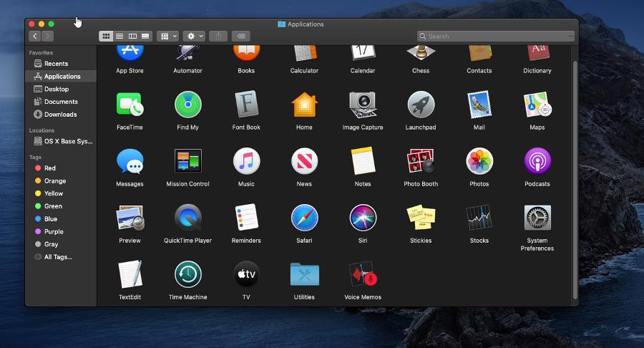The image size is (644, 348).
Task: Click the Stickies app icon
Action: (421, 218)
